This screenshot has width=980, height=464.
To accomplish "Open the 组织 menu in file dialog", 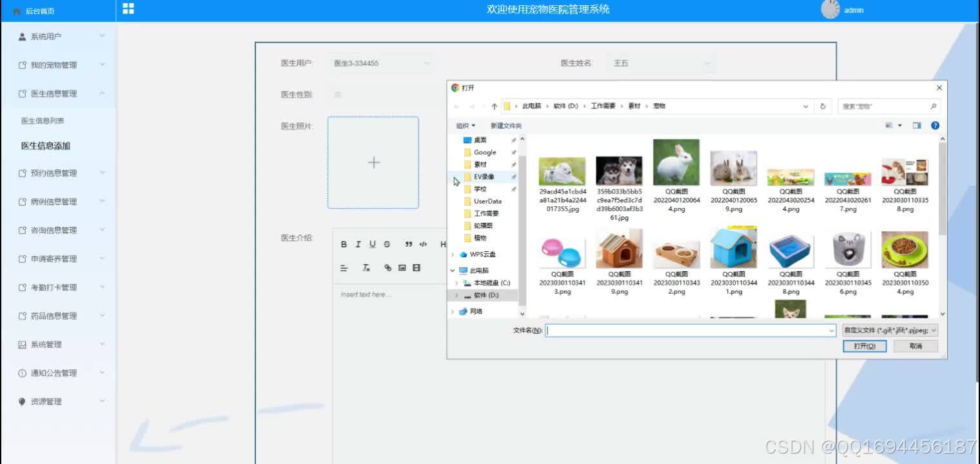I will (465, 126).
